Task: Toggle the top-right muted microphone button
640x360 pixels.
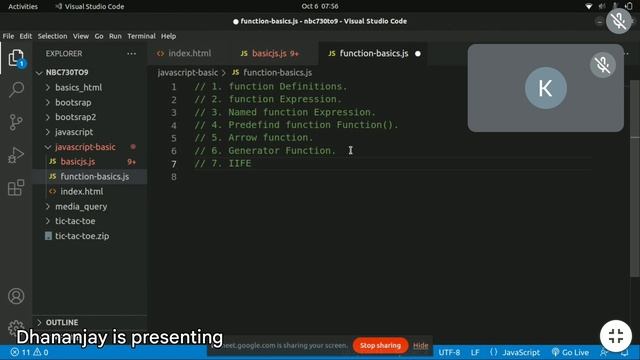Action: click(619, 21)
